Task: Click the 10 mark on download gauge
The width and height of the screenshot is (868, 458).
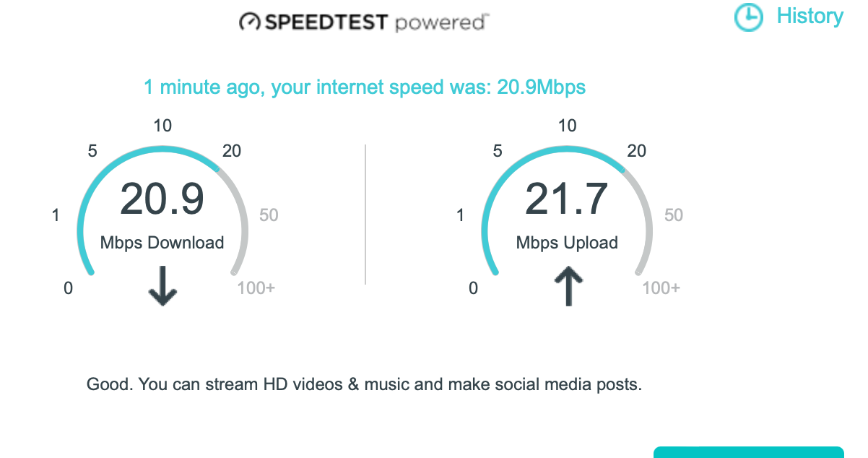Action: tap(162, 126)
